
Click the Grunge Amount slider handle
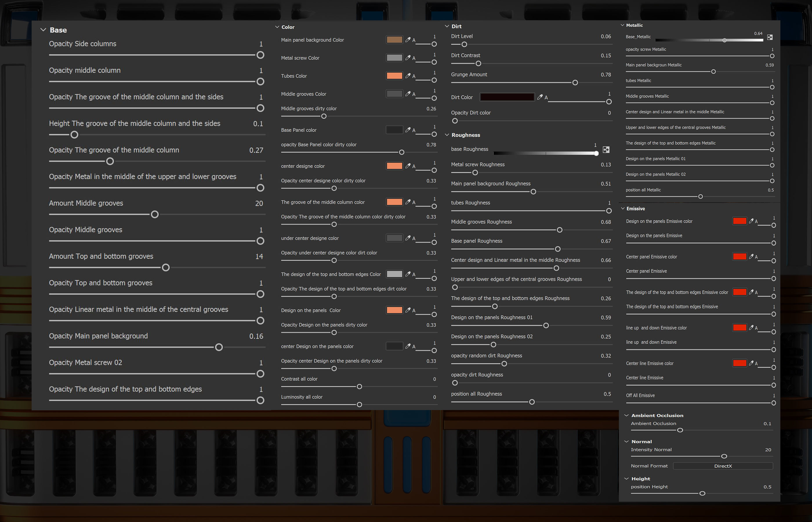click(575, 82)
